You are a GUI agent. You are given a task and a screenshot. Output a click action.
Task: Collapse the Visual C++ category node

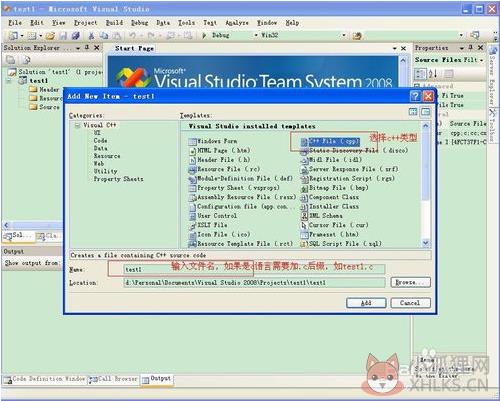click(x=77, y=125)
